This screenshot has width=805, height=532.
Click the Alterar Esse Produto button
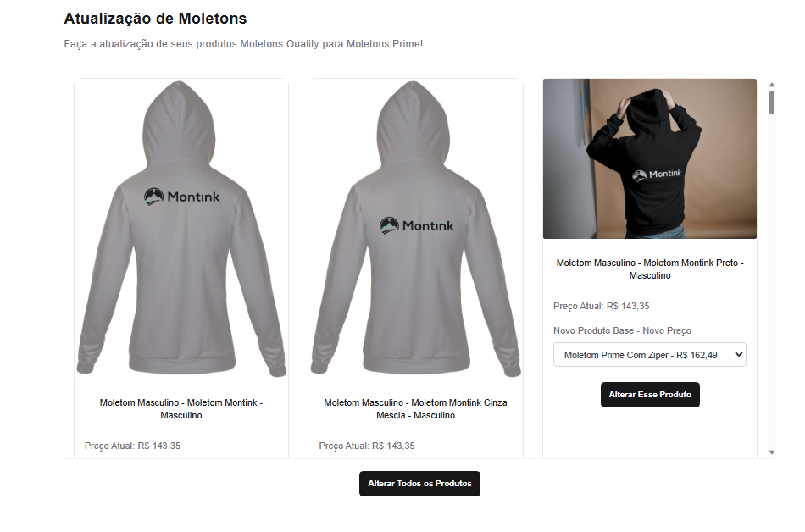650,395
